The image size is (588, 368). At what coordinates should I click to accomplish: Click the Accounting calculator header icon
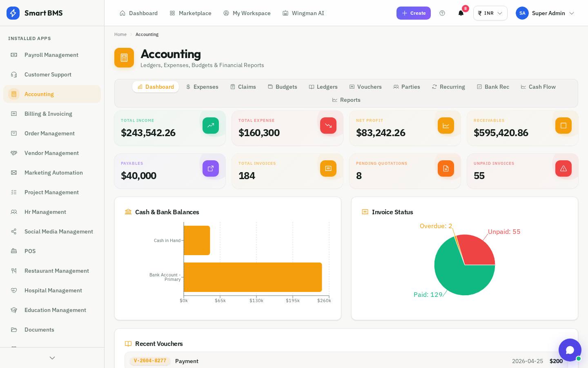tap(124, 58)
